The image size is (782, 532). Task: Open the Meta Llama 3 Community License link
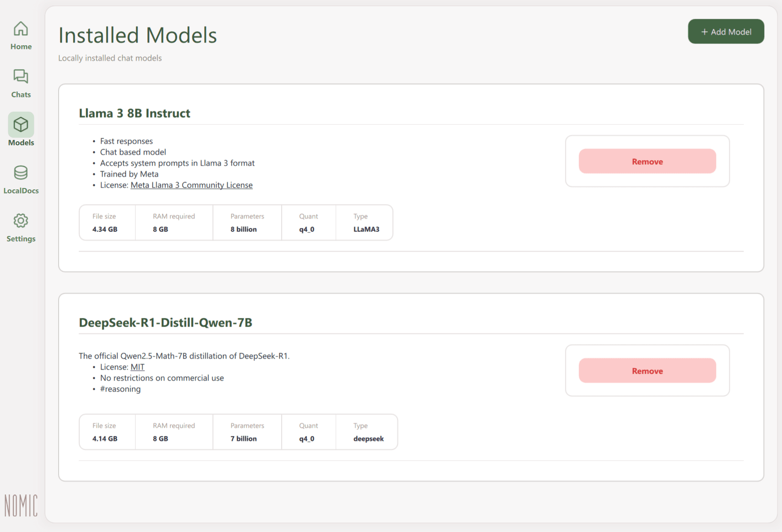191,185
